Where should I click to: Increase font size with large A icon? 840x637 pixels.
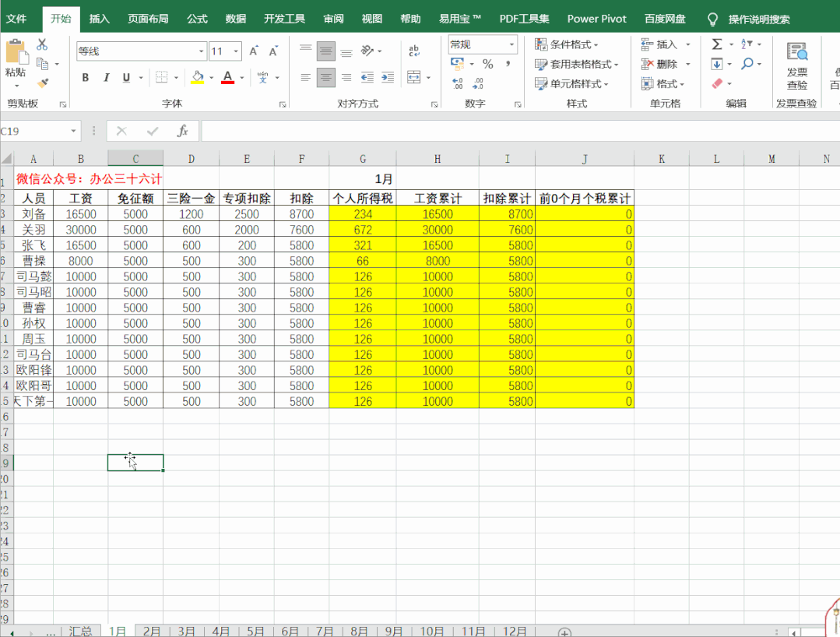(x=254, y=51)
